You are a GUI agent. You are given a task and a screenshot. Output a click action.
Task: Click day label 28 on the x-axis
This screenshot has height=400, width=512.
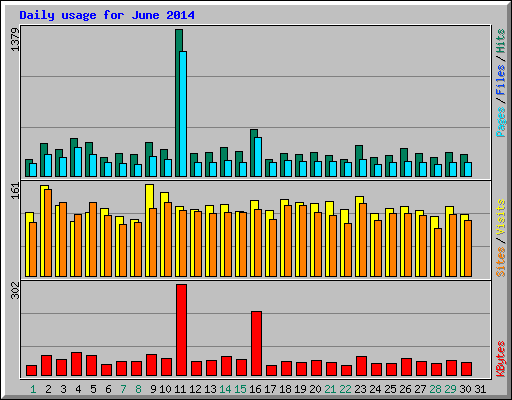(435, 389)
